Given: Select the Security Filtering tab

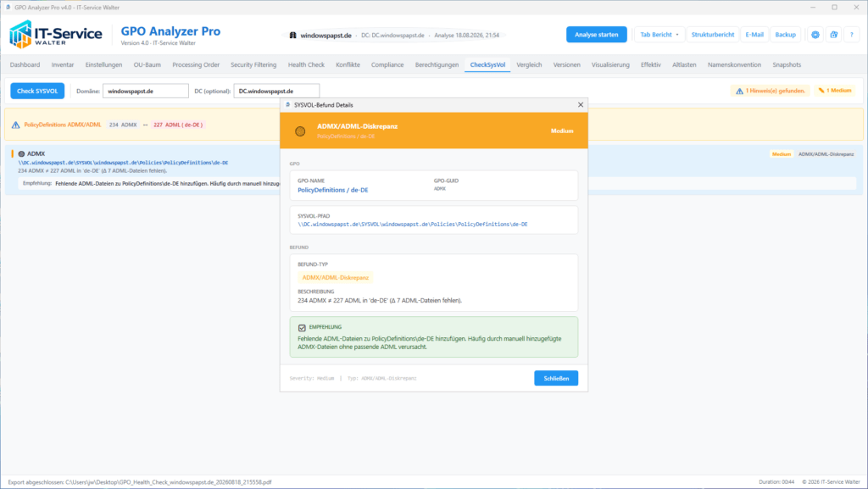Looking at the screenshot, I should (x=253, y=64).
